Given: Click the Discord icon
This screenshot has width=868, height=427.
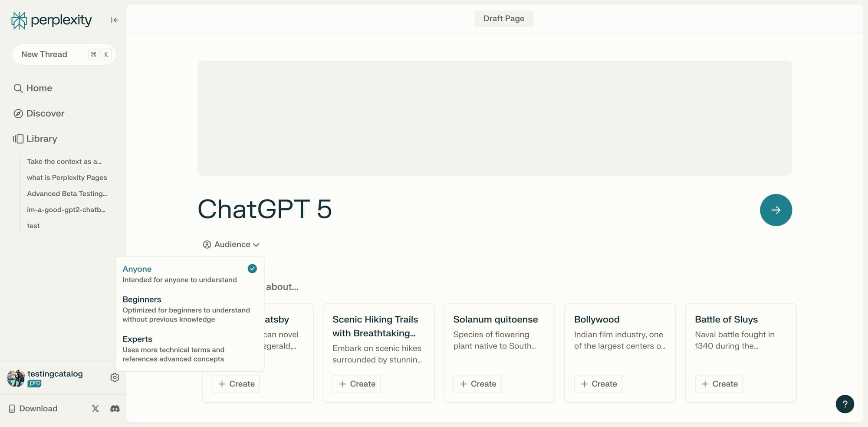Looking at the screenshot, I should point(115,408).
